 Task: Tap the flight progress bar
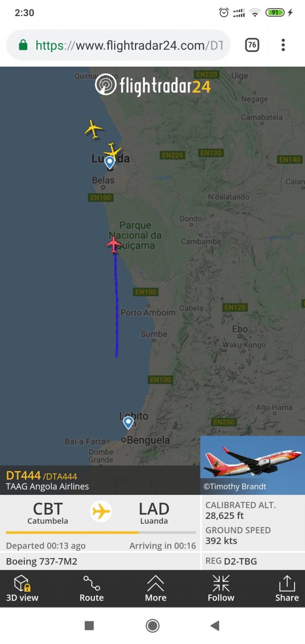pos(101,532)
